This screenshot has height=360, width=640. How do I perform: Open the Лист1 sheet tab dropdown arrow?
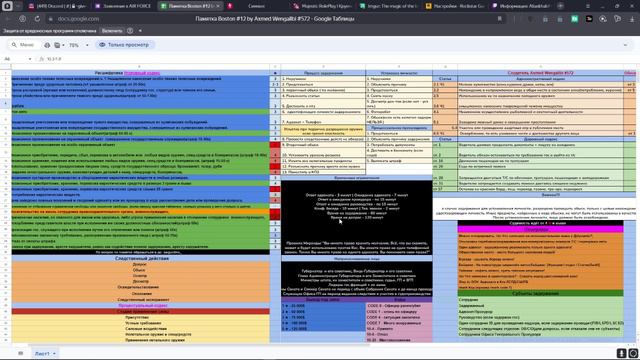pyautogui.click(x=54, y=353)
